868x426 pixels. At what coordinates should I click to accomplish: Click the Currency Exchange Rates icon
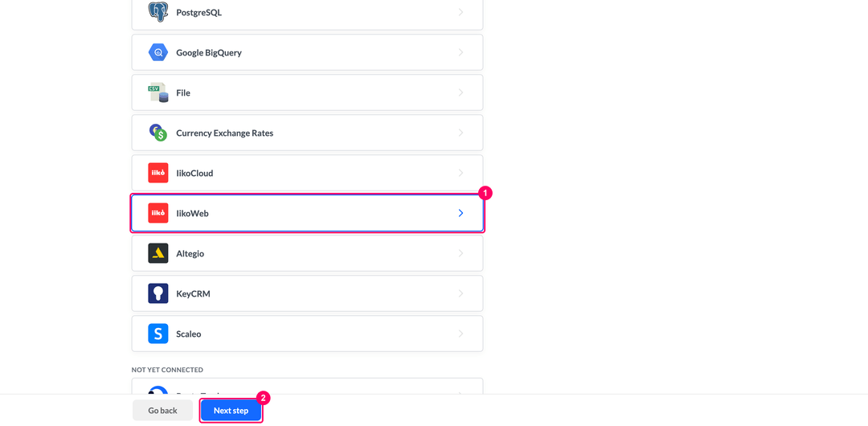158,133
